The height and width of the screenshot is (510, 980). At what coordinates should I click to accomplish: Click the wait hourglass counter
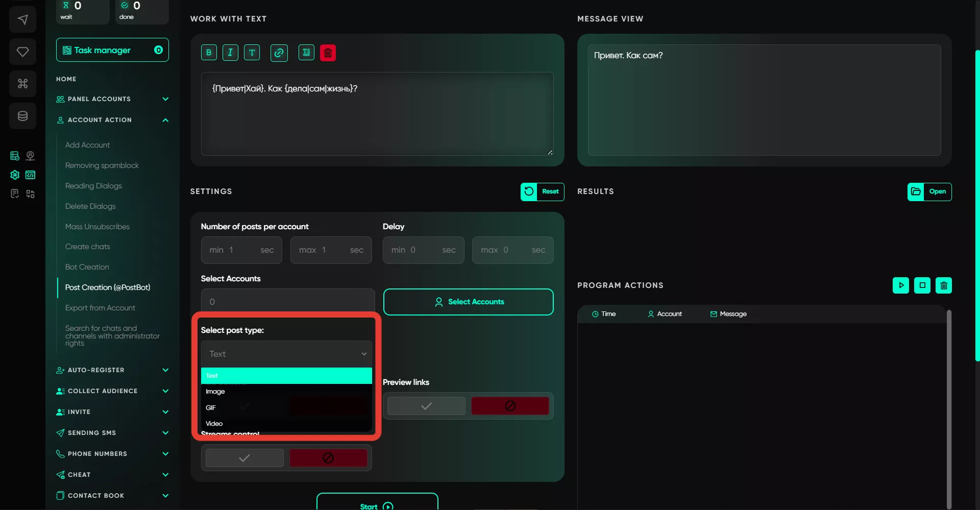[83, 11]
